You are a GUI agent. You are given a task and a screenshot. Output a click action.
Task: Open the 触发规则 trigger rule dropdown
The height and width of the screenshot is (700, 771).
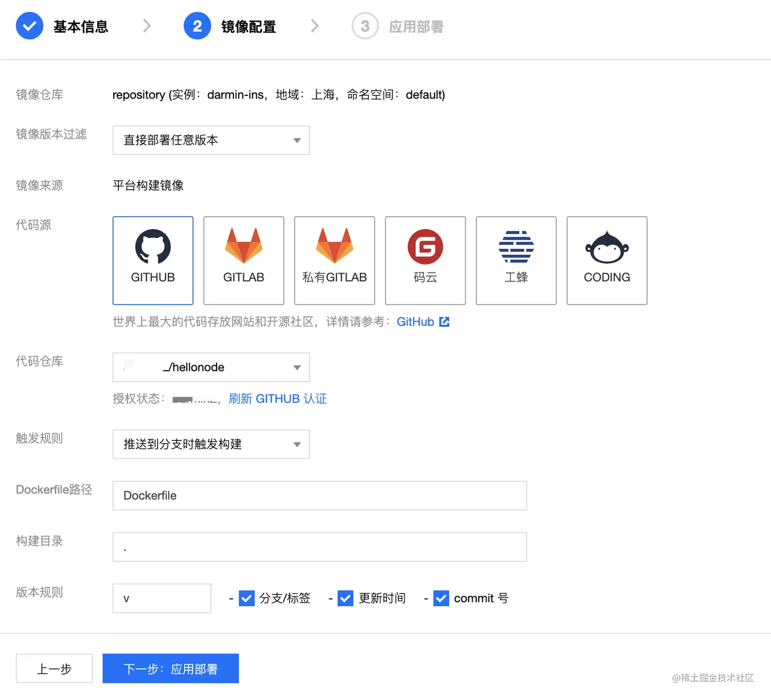tap(211, 444)
